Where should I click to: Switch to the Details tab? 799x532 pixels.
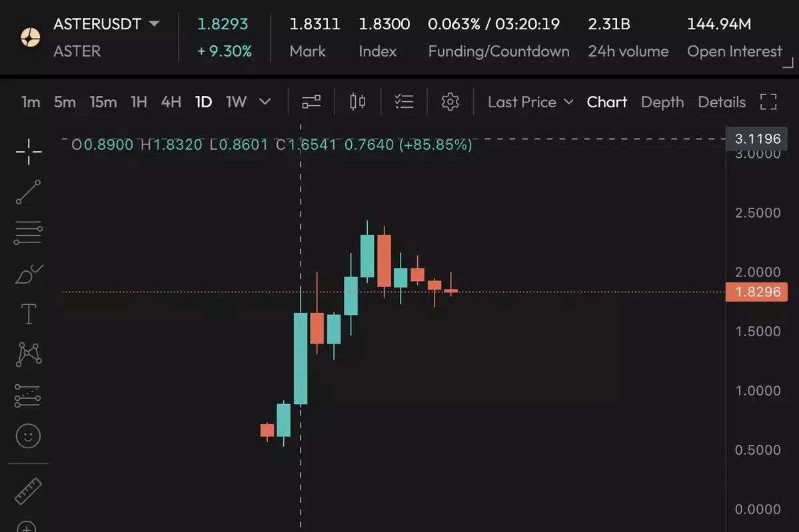pyautogui.click(x=722, y=102)
